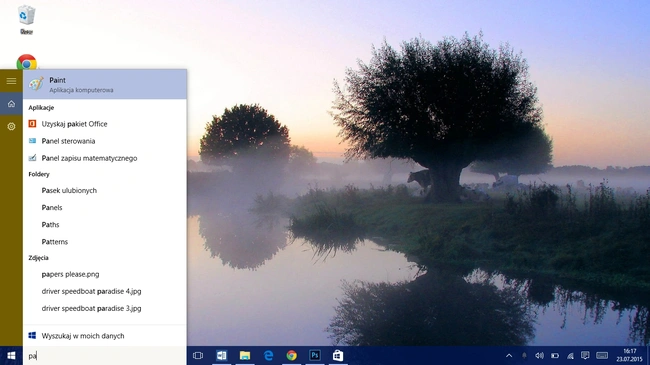
Task: Open papers please.png photo result
Action: 105,274
